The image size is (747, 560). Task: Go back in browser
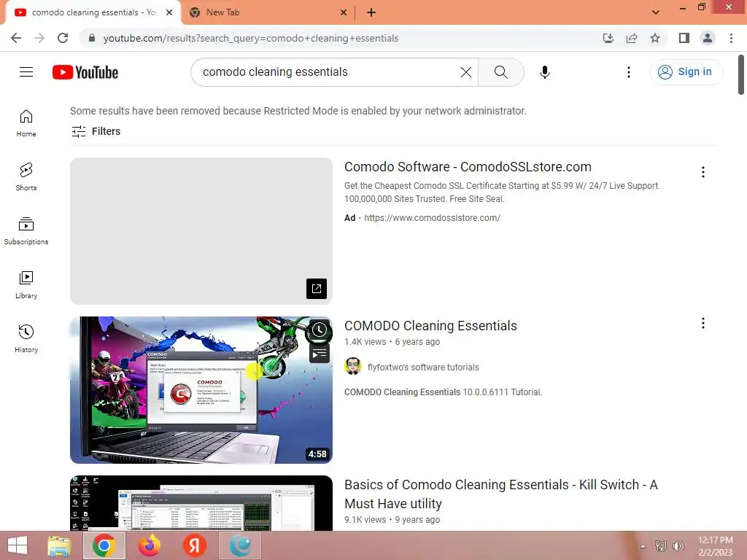(16, 38)
